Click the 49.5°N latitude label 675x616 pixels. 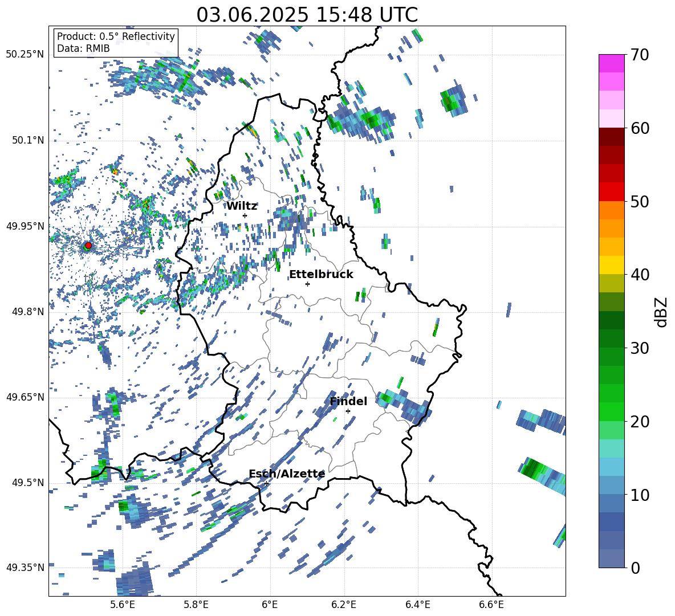pyautogui.click(x=29, y=483)
